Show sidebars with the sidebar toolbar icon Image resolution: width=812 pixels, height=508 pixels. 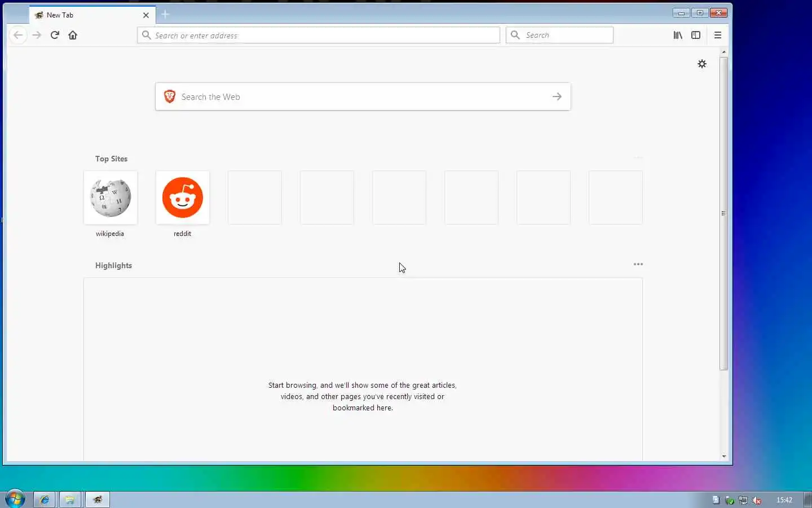[696, 35]
